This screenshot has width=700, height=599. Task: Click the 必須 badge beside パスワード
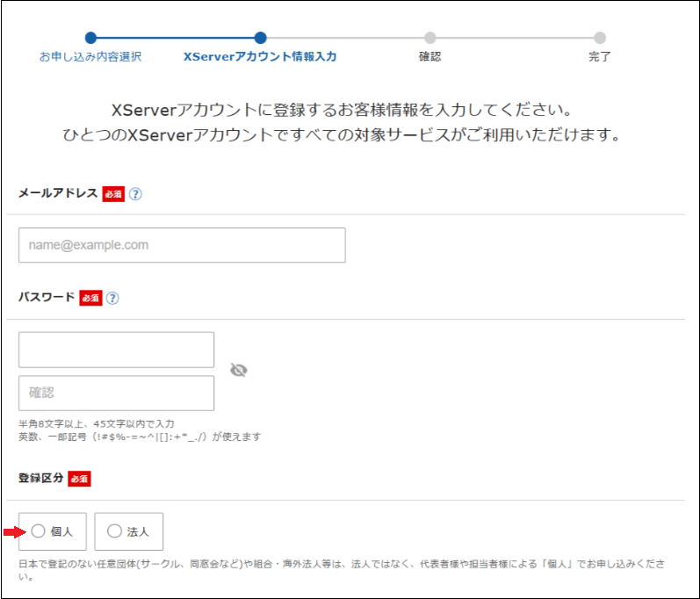tap(91, 298)
